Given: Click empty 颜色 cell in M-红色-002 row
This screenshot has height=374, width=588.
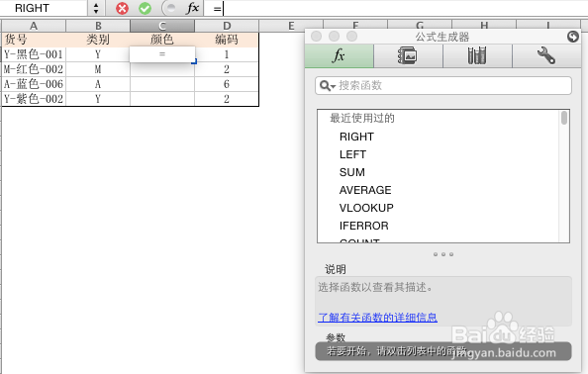Looking at the screenshot, I should click(x=162, y=69).
